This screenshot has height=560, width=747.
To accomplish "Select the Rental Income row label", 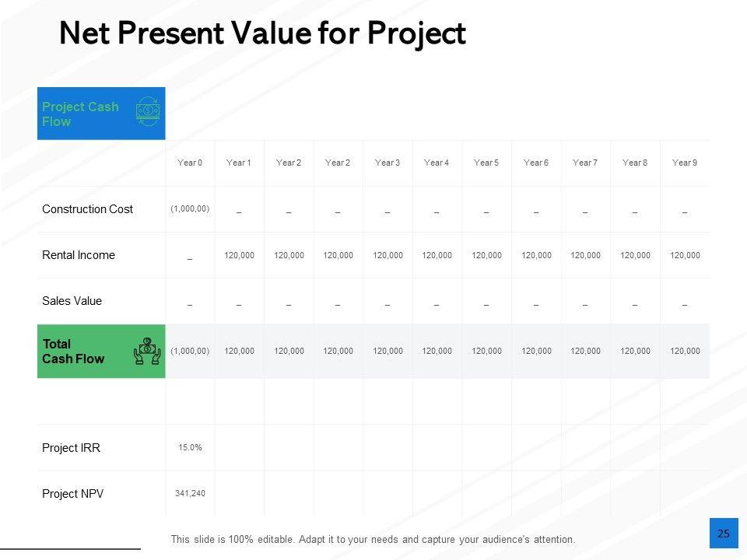I will coord(79,254).
